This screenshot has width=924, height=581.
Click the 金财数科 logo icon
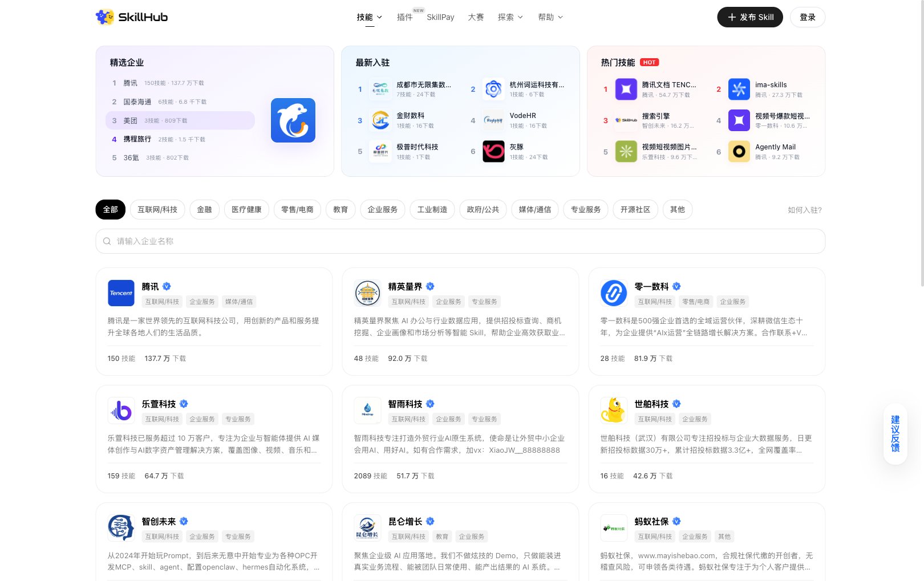click(x=380, y=120)
